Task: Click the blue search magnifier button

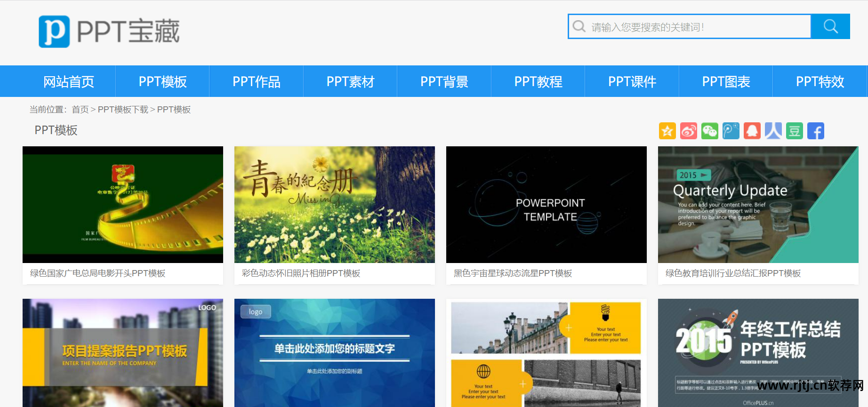Action: (x=830, y=26)
